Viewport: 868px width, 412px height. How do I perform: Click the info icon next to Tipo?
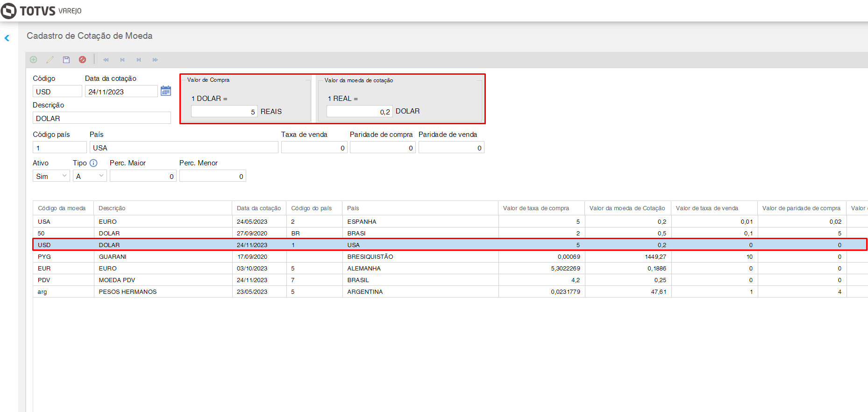(x=93, y=163)
